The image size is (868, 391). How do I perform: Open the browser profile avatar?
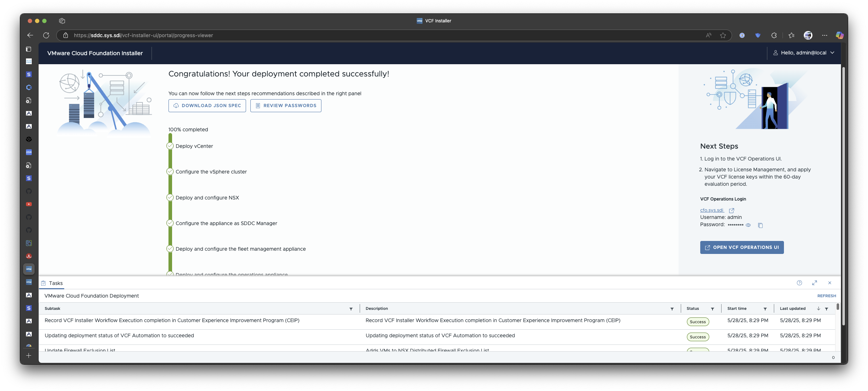point(808,35)
